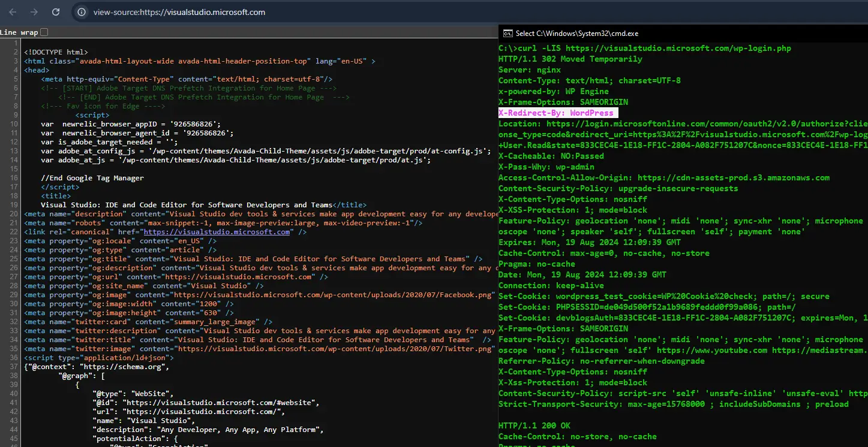Click the newrelic_browser_appID variable line
This screenshot has height=447, width=868.
[131, 124]
